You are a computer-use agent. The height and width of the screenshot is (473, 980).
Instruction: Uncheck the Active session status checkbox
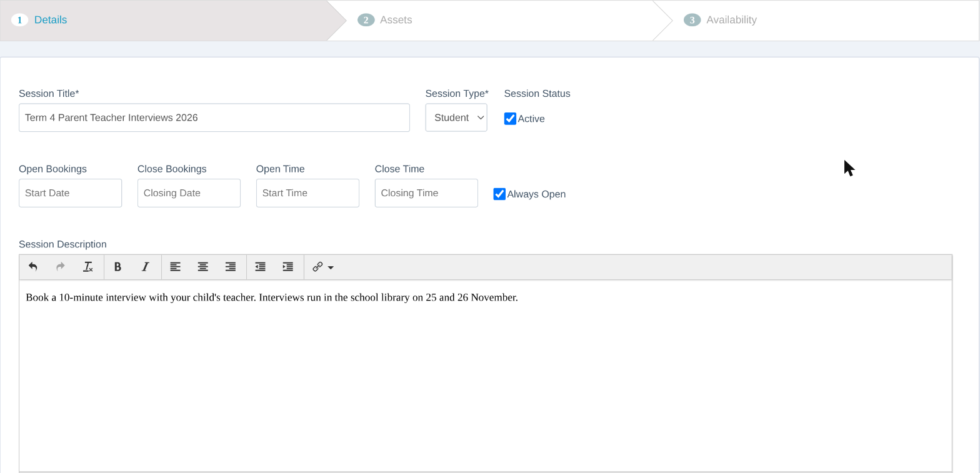coord(510,119)
